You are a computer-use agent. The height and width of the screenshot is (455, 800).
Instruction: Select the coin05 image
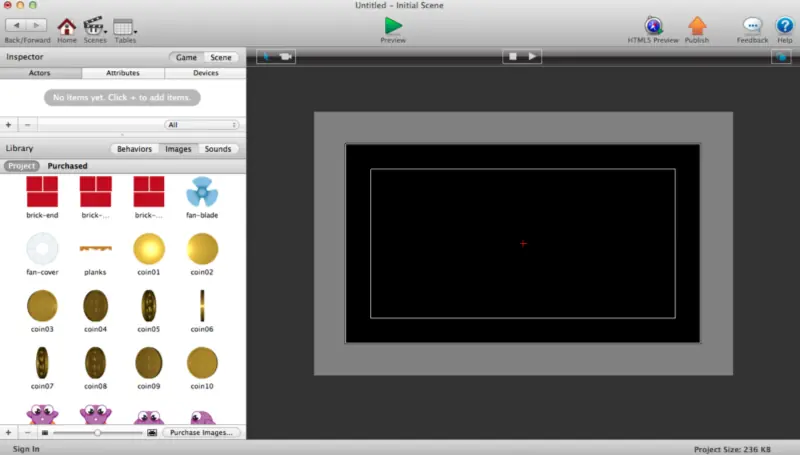[148, 311]
